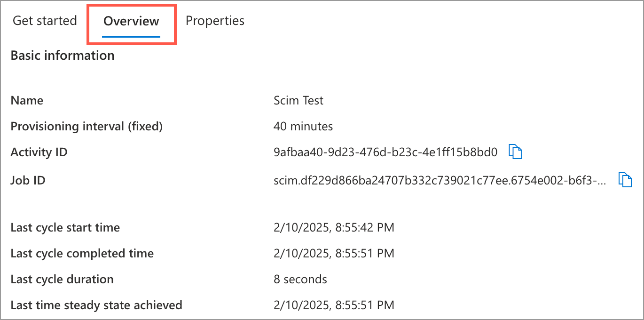
Task: Click the Last time steady state achieved label
Action: (x=96, y=305)
